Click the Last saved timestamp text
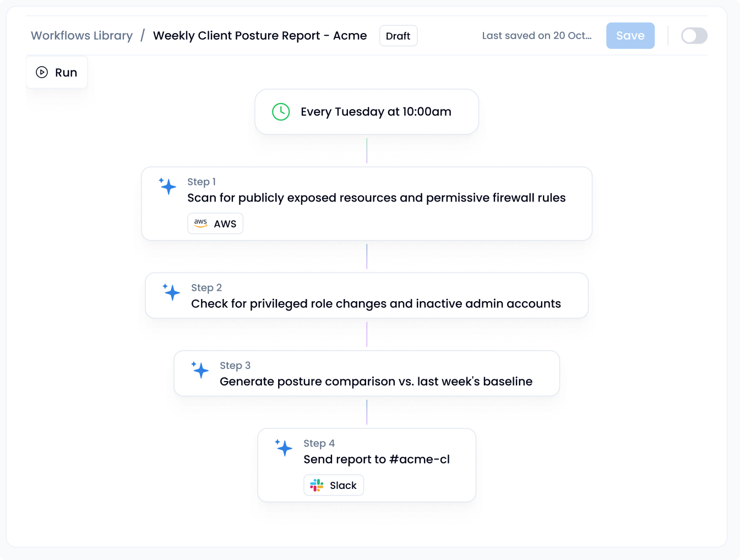Image resolution: width=740 pixels, height=560 pixels. (x=537, y=36)
